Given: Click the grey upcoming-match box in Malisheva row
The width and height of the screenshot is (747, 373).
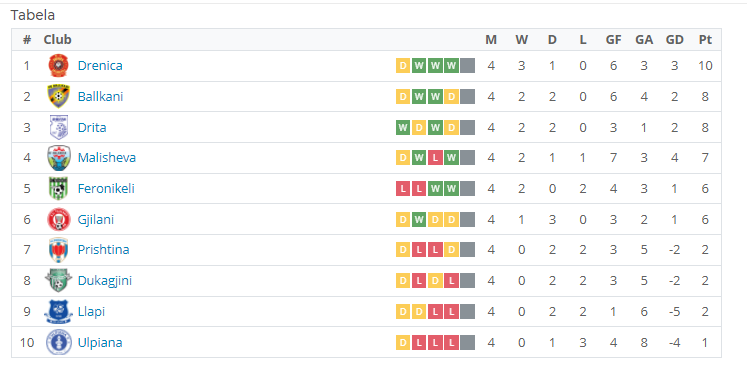Looking at the screenshot, I should (468, 158).
